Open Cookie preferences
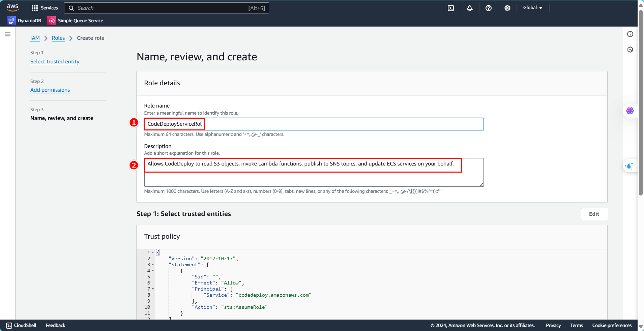This screenshot has width=644, height=331. coord(612,326)
